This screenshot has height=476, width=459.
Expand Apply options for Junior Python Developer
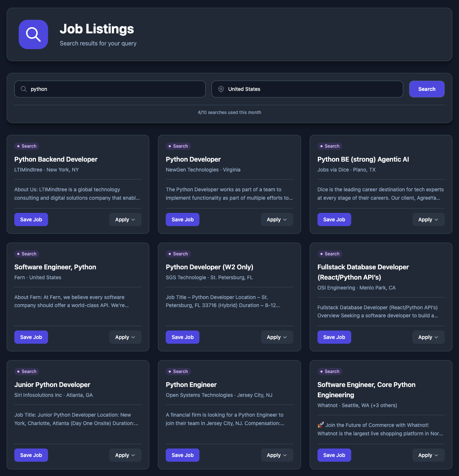[125, 455]
